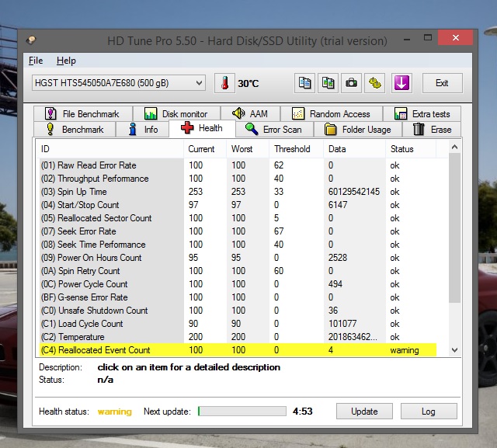Select Raw Read Error Rate row
The image size is (497, 448).
pyautogui.click(x=238, y=165)
